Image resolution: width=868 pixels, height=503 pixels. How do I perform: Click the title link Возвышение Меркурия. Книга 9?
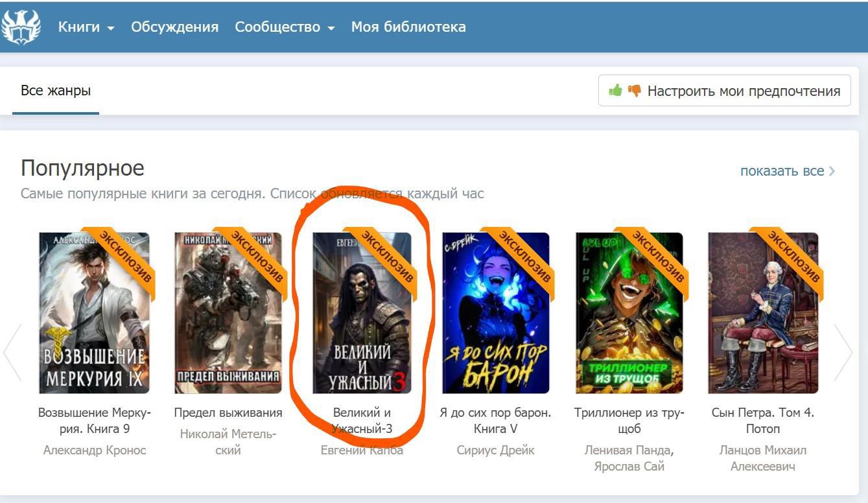click(95, 421)
